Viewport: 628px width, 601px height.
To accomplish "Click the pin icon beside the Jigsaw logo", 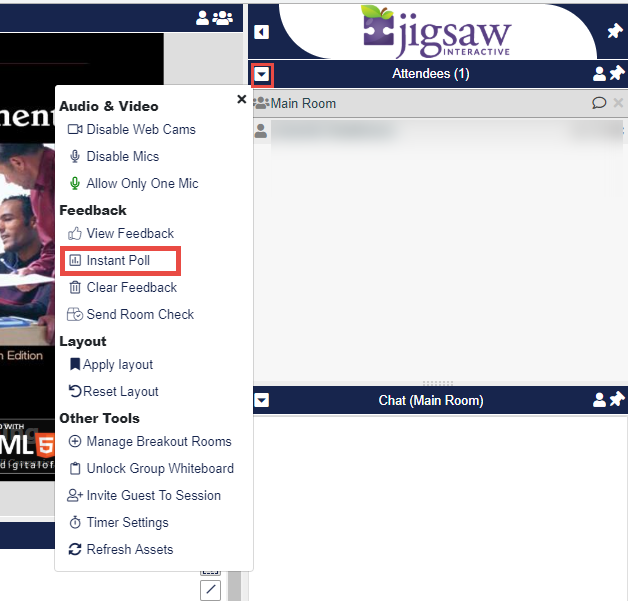I will point(615,31).
